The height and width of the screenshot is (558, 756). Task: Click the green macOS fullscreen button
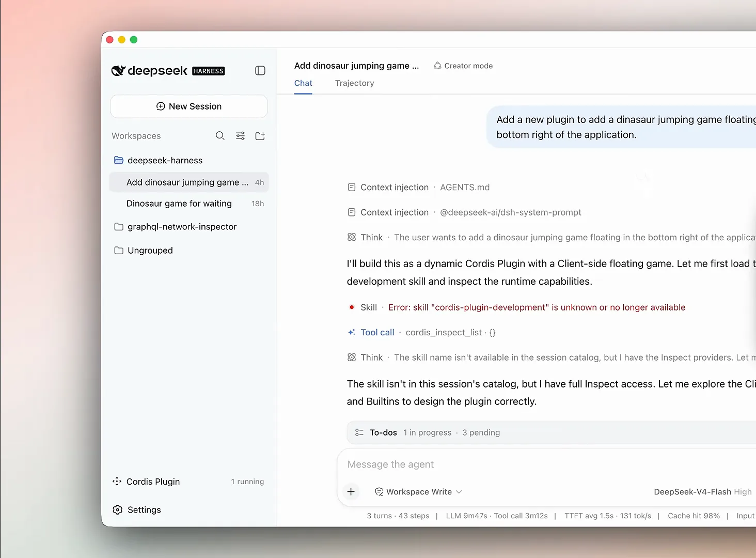pyautogui.click(x=134, y=40)
